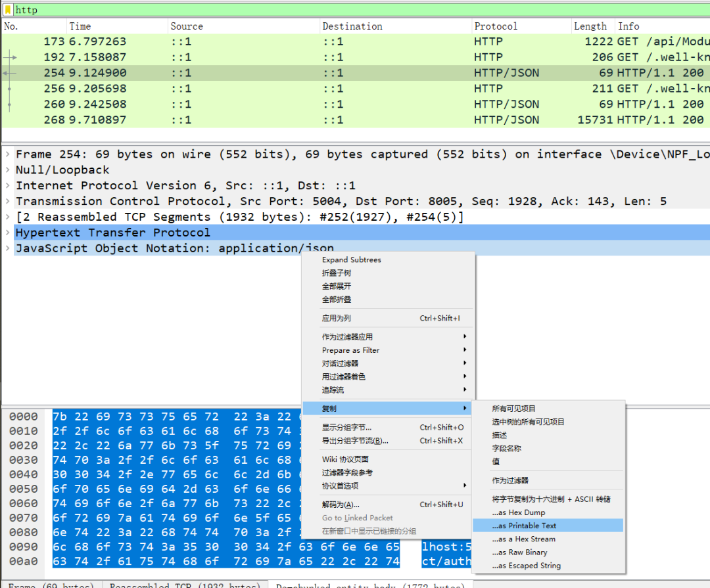This screenshot has width=710, height=588.
Task: Copy 字段名称 from the copy submenu
Action: click(548, 448)
